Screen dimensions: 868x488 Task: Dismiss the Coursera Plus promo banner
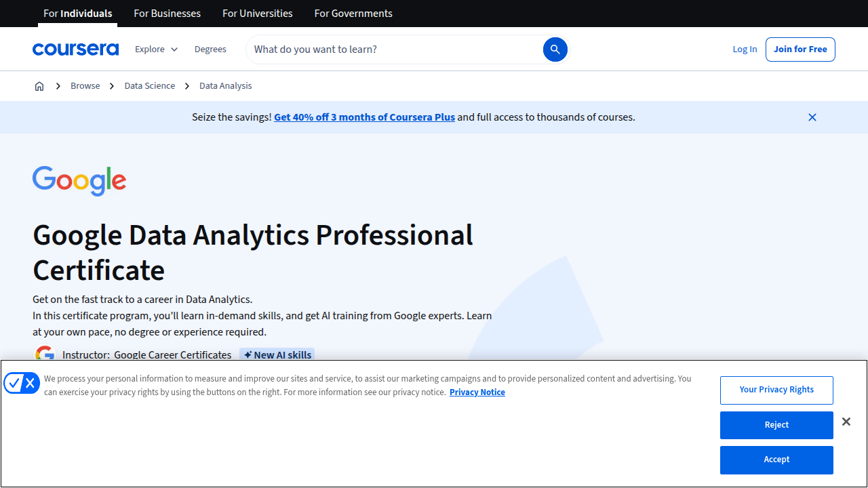pos(812,117)
